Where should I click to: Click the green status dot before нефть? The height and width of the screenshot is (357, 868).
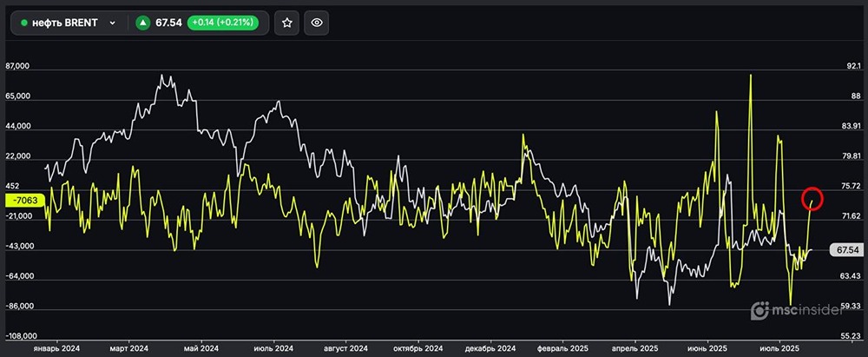click(x=25, y=23)
